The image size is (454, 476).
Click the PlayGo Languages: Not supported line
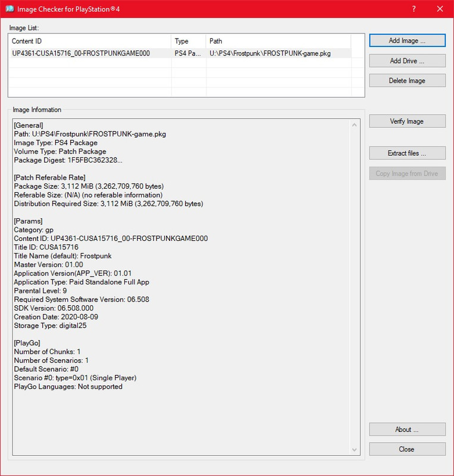pos(68,387)
